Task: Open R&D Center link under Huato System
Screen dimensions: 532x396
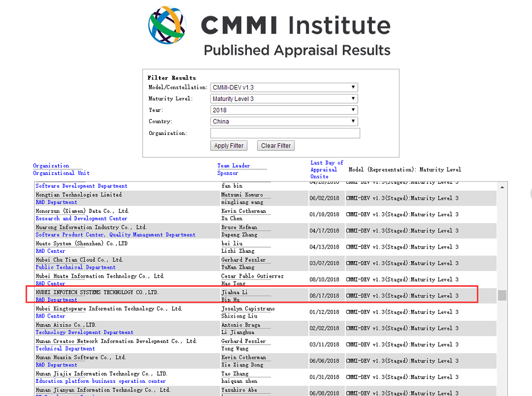Action: pyautogui.click(x=50, y=251)
